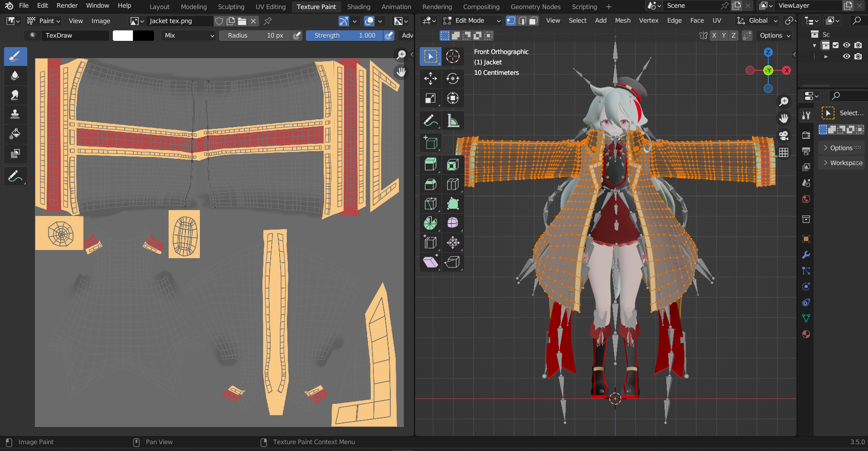Switch to the Shading workspace tab
The width and height of the screenshot is (868, 451).
tap(359, 7)
